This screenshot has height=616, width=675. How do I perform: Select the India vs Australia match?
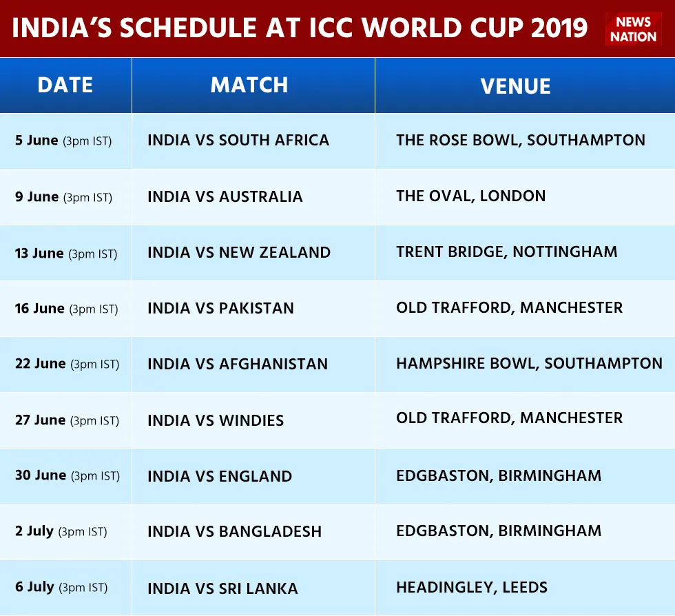[225, 196]
